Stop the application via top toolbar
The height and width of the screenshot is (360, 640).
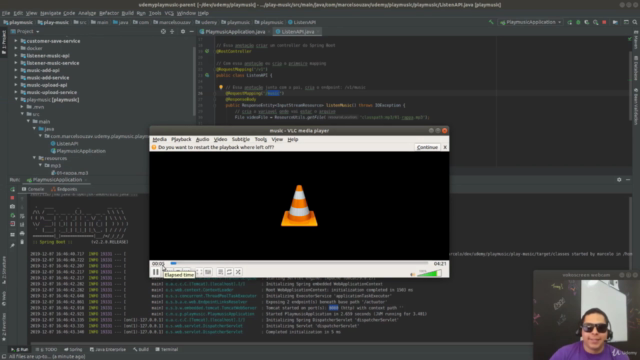[604, 22]
